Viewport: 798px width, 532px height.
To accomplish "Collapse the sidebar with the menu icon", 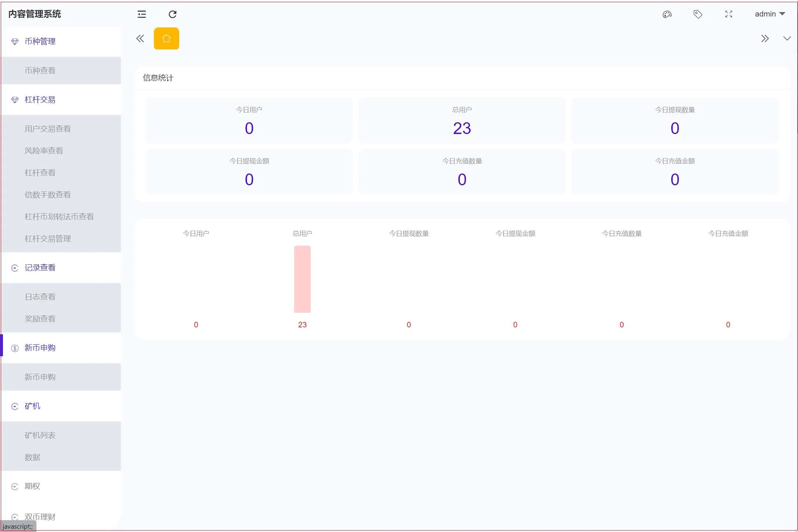I will pyautogui.click(x=141, y=14).
